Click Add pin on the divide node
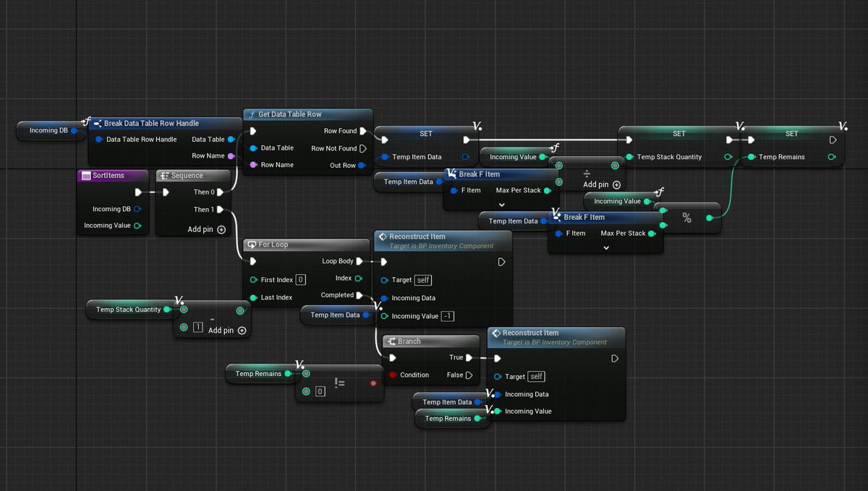The image size is (868, 491). pyautogui.click(x=602, y=184)
